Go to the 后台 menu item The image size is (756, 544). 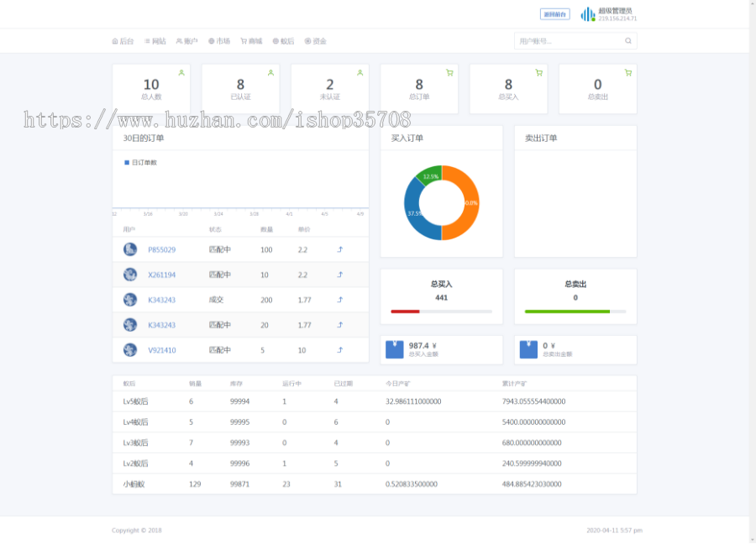click(x=123, y=41)
